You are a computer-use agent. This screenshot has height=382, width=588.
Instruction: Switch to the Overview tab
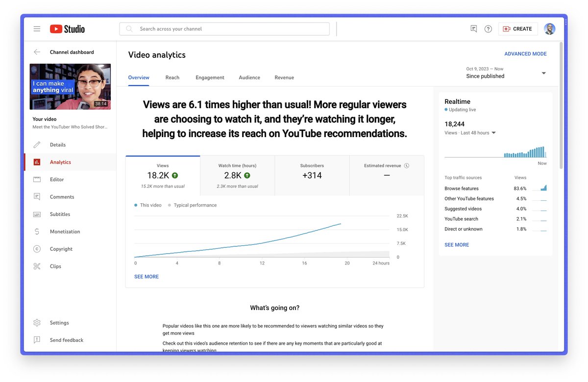click(139, 77)
